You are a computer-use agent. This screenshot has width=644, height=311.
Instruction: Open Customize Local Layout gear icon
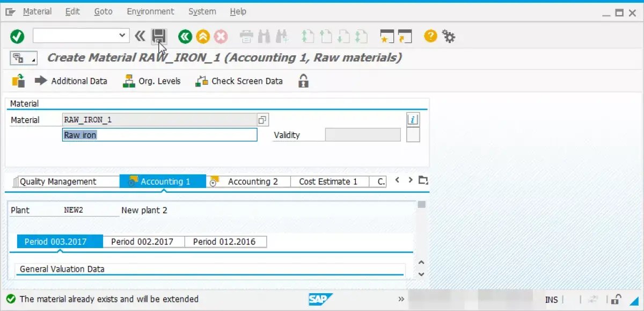(x=448, y=37)
